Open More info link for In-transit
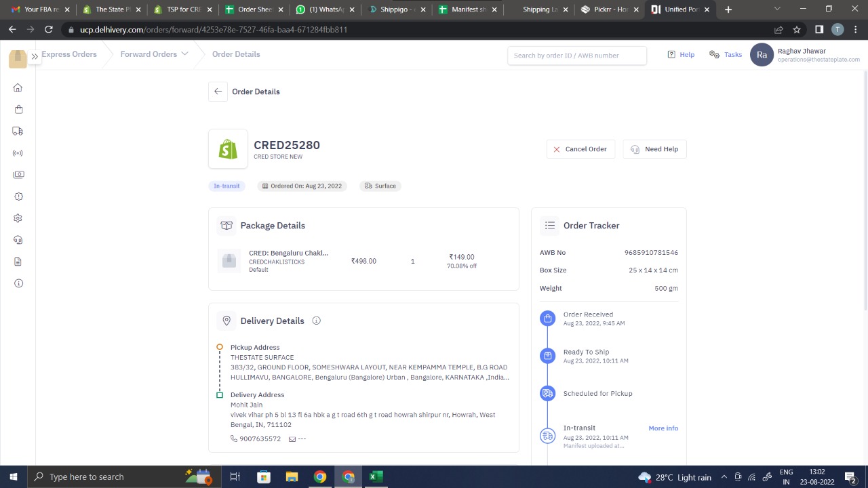This screenshot has width=868, height=488. (663, 428)
